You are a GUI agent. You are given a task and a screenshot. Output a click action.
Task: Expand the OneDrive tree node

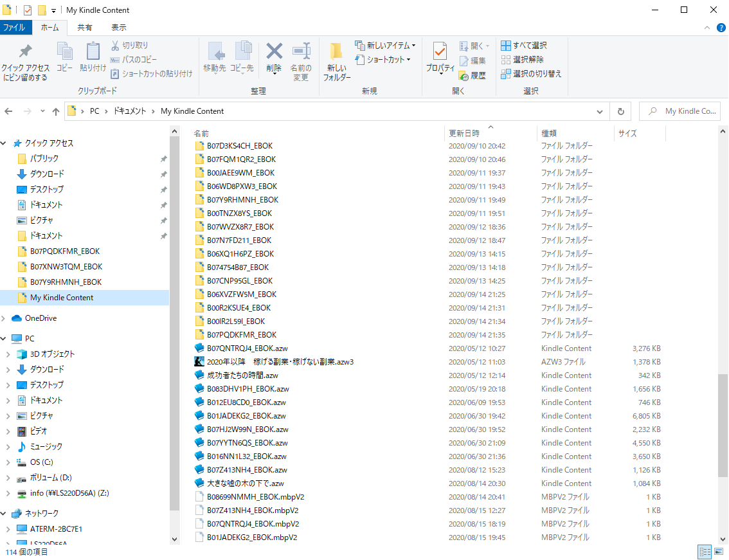pyautogui.click(x=4, y=319)
